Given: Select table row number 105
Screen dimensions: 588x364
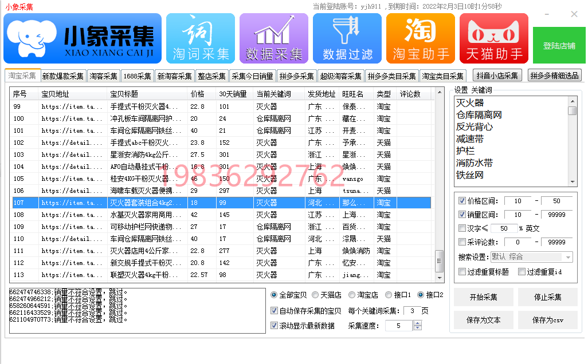Looking at the screenshot, I should coord(221,179).
